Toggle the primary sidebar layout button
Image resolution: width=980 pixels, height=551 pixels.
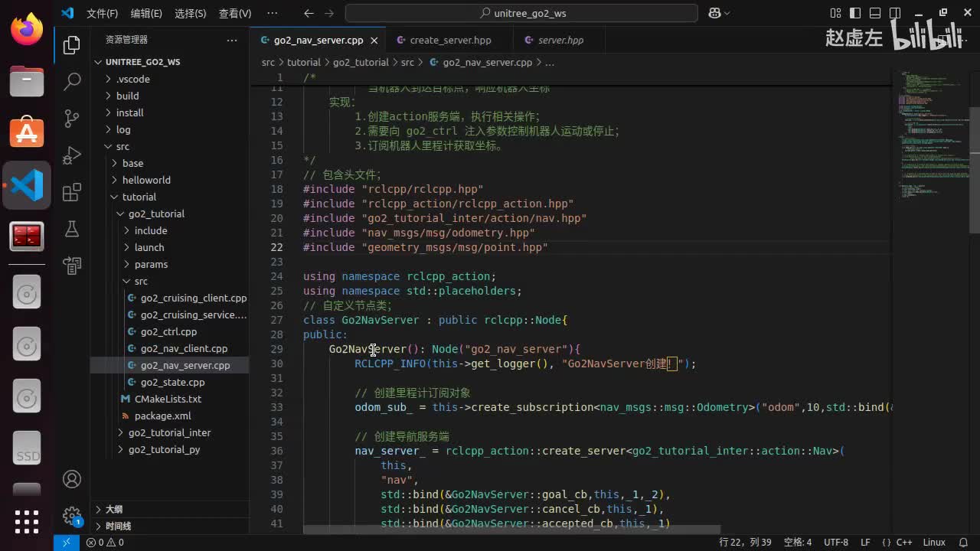point(855,13)
